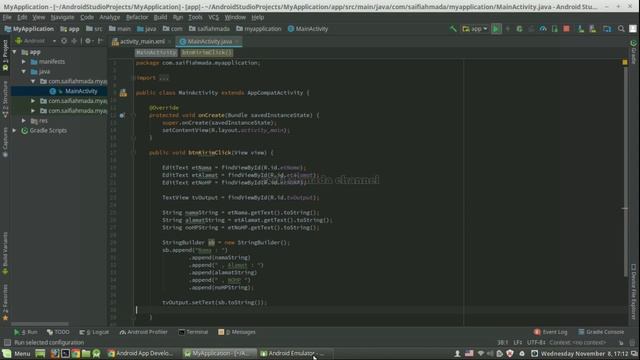Expand the manifests folder
The height and width of the screenshot is (360, 640).
24,62
